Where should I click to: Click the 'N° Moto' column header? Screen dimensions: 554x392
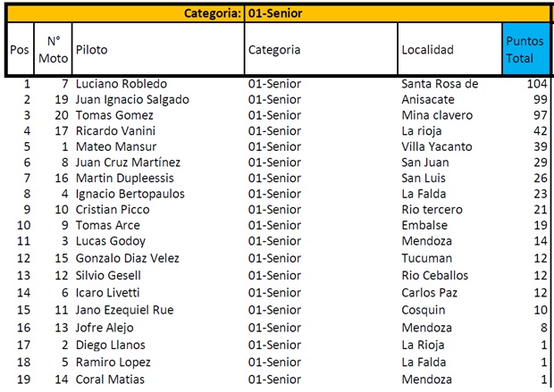tap(53, 50)
